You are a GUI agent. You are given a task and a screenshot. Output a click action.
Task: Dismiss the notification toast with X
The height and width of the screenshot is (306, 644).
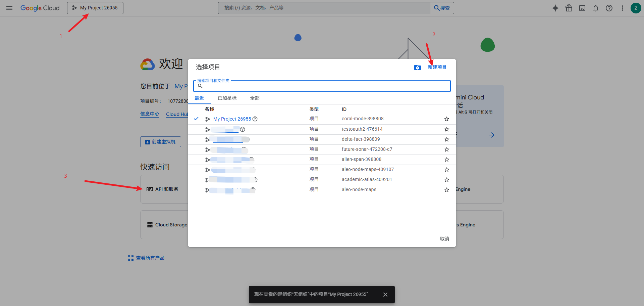(x=385, y=295)
